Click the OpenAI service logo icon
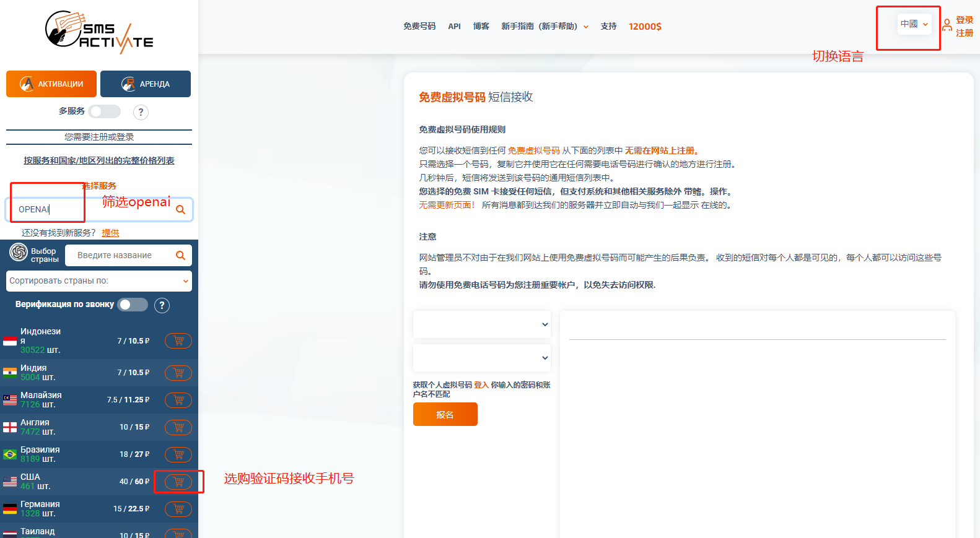Viewport: 980px width, 538px height. [19, 252]
